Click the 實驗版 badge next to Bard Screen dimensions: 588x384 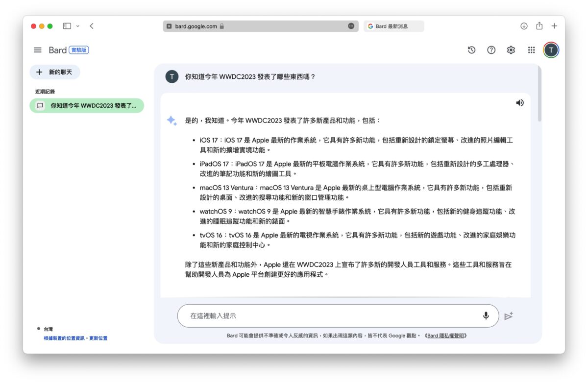coord(79,50)
